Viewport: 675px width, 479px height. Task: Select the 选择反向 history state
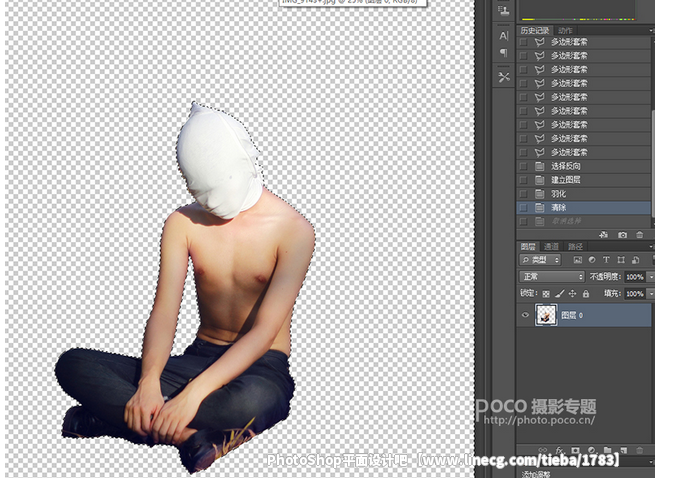pyautogui.click(x=584, y=166)
